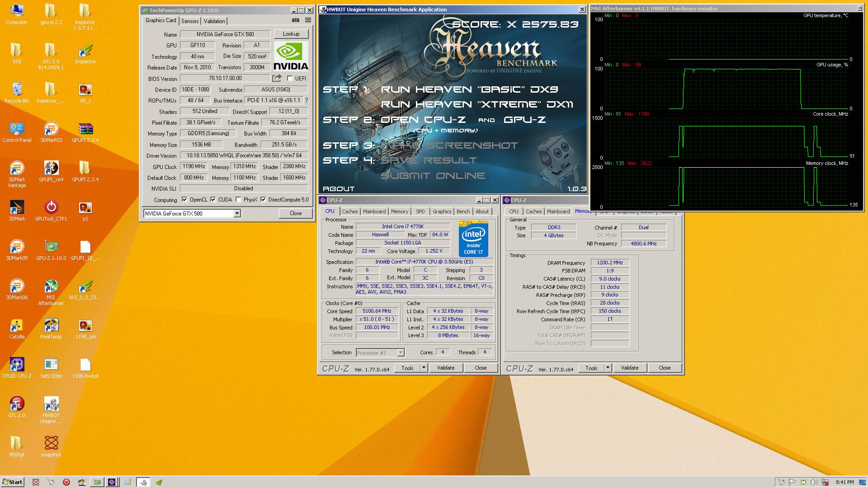The width and height of the screenshot is (868, 488).
Task: Launch the RealTemp desktop icon
Action: [x=51, y=329]
